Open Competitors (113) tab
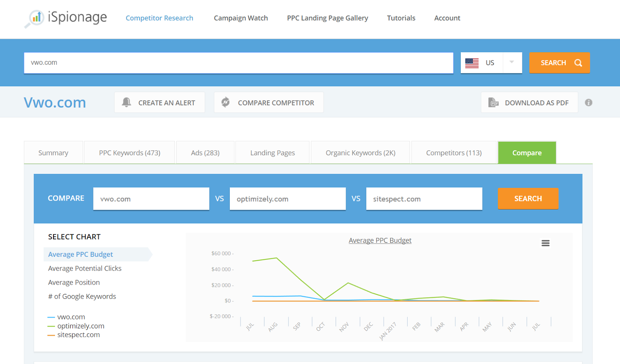The width and height of the screenshot is (620, 364). tap(454, 153)
